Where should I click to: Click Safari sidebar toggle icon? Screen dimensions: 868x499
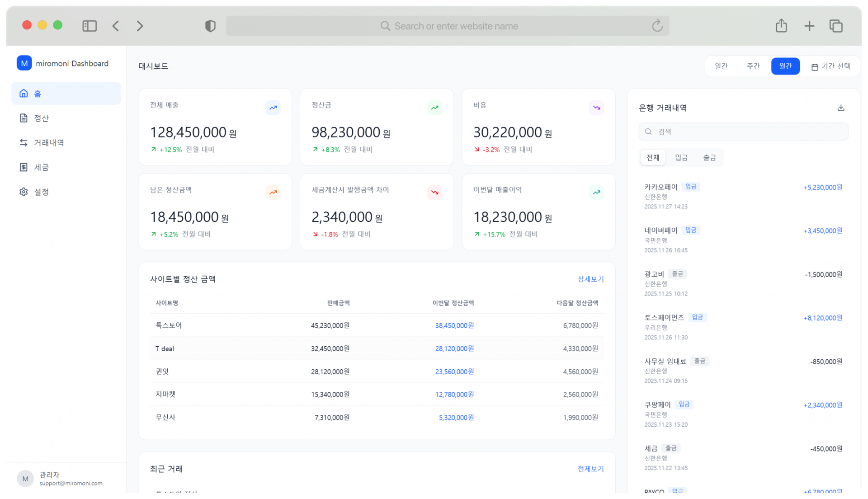click(90, 26)
